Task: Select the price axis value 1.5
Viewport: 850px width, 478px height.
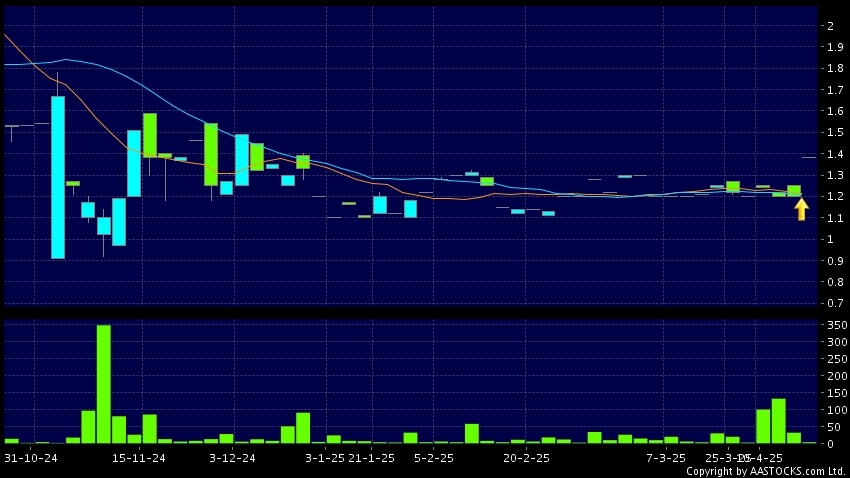Action: (x=835, y=132)
